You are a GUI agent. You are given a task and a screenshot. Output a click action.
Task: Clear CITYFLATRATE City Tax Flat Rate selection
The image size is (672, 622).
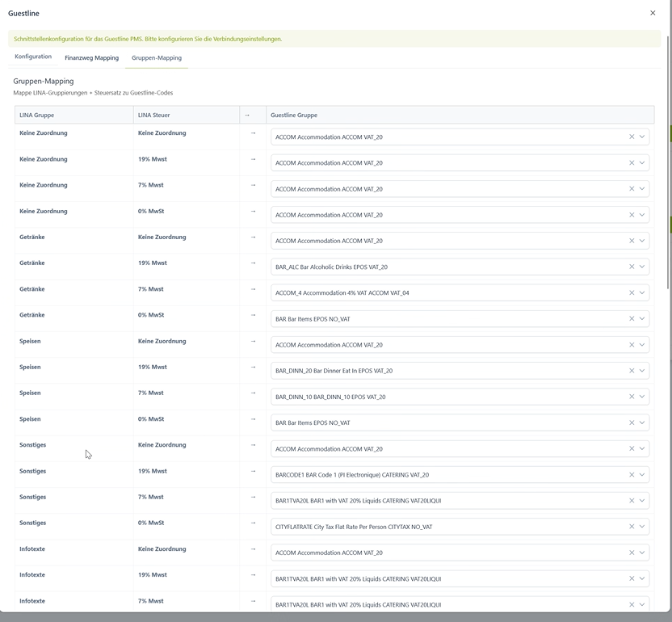tap(632, 527)
